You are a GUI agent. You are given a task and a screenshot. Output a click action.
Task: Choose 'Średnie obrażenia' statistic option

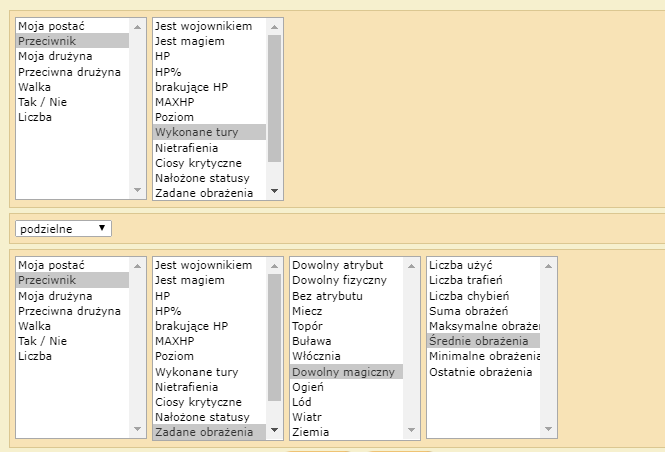(x=483, y=341)
